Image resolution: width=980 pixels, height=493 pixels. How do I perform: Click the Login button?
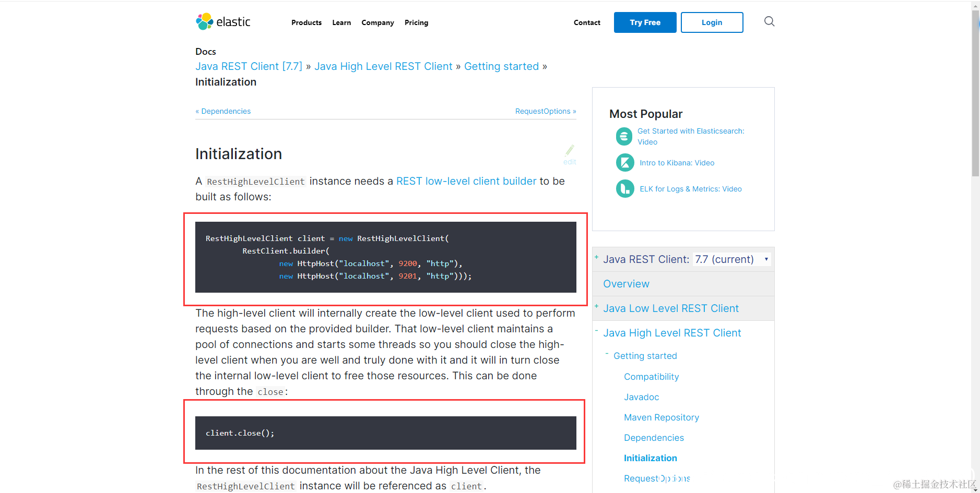pos(712,22)
